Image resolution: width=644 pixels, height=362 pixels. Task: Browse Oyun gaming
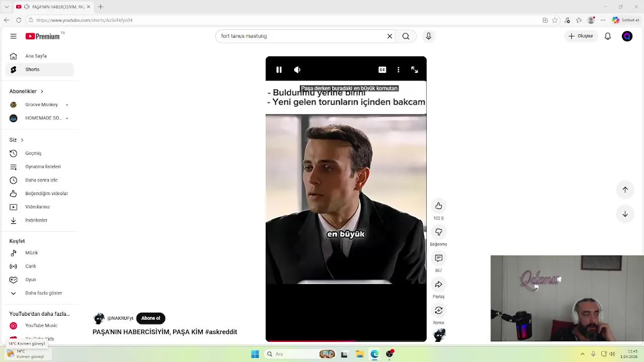pos(39,280)
